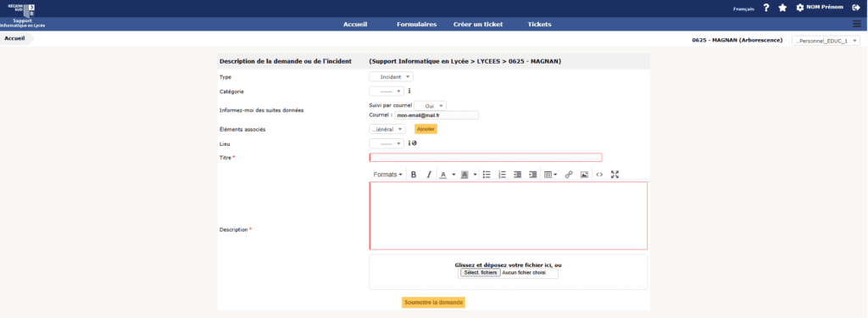Click 0625 - MAGNAN (Arborescence) entity link
The width and height of the screenshot is (868, 318).
[x=737, y=41]
